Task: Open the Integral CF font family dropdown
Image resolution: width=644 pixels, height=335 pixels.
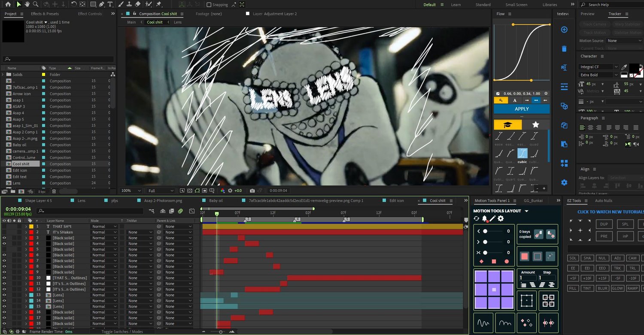Action: (598, 67)
